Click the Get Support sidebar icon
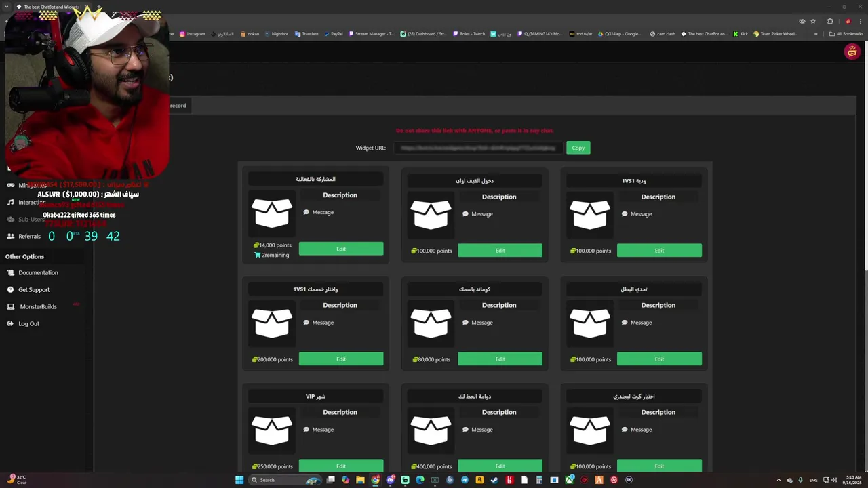Screen dimensions: 868x488 click(10, 289)
